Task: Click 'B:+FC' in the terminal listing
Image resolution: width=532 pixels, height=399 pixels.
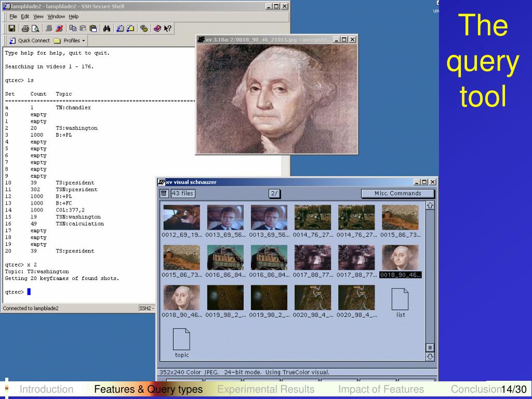Action: [64, 203]
